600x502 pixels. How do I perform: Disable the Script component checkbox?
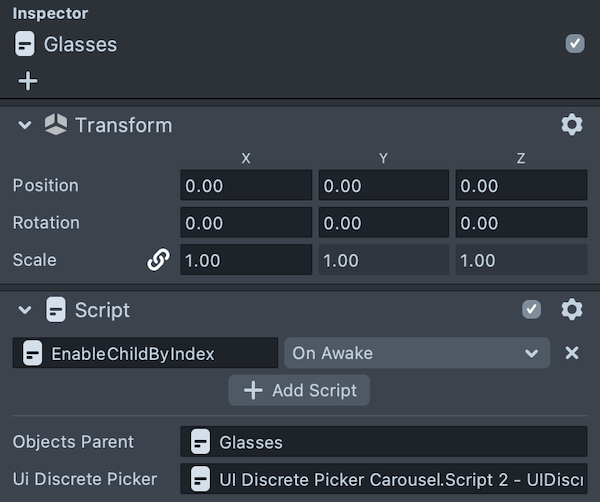click(532, 310)
